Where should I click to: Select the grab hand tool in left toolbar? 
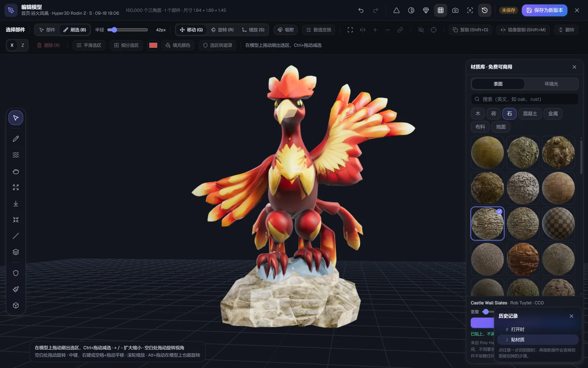click(16, 171)
